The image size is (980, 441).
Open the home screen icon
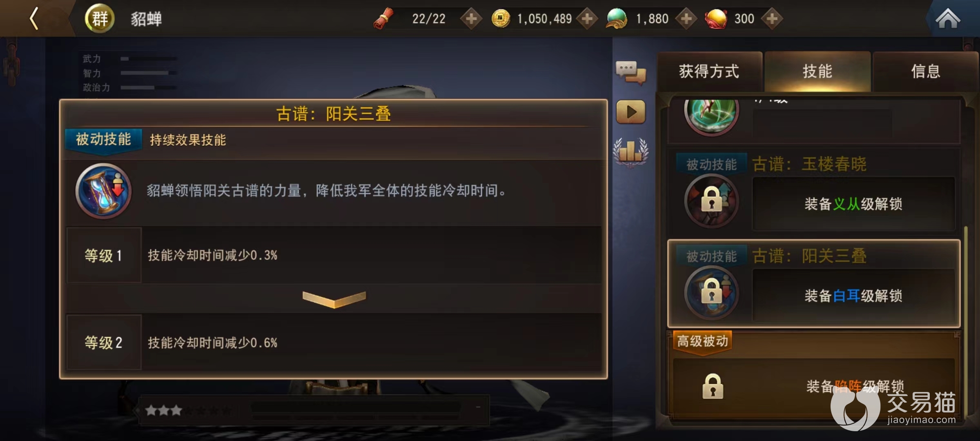click(x=948, y=19)
